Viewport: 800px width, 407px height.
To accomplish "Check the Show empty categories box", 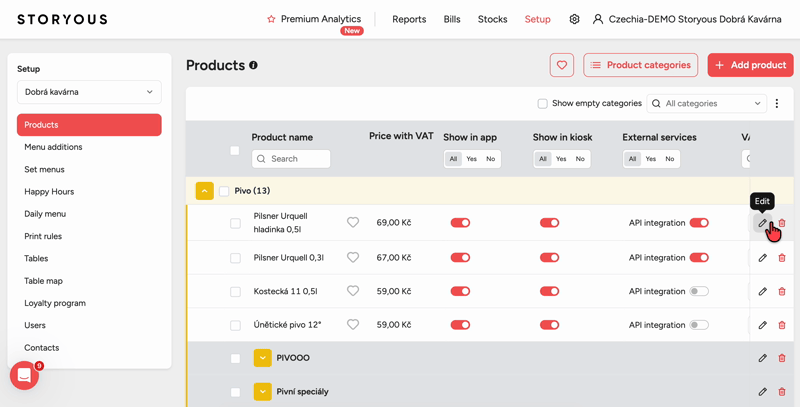I will coord(542,104).
